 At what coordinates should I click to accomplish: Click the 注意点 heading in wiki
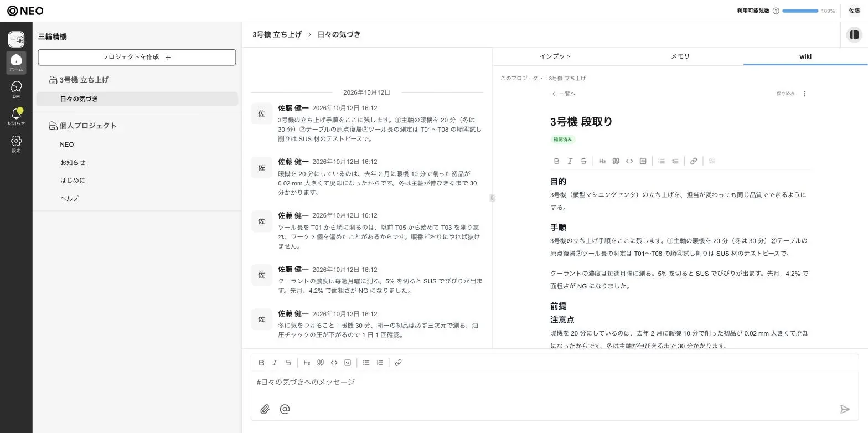tap(562, 320)
